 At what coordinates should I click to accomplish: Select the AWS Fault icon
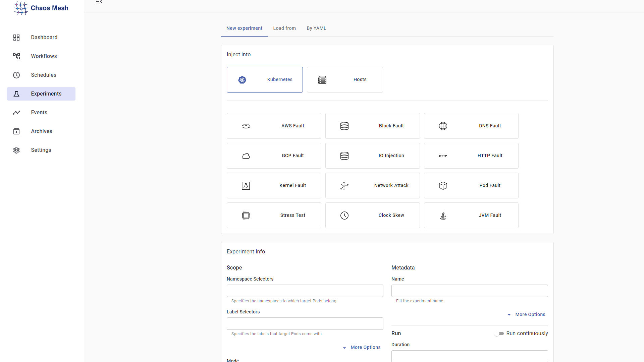coord(246,126)
